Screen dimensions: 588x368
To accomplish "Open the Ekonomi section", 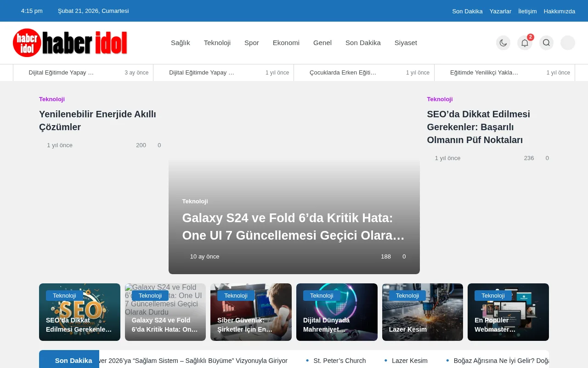I will click(x=286, y=42).
